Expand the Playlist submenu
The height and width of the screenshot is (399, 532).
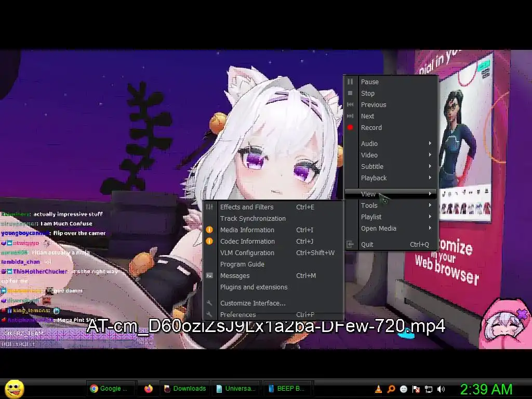coord(391,217)
